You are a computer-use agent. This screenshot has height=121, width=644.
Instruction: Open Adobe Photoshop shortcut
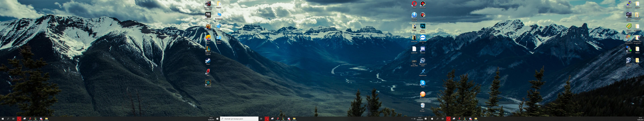point(423,28)
